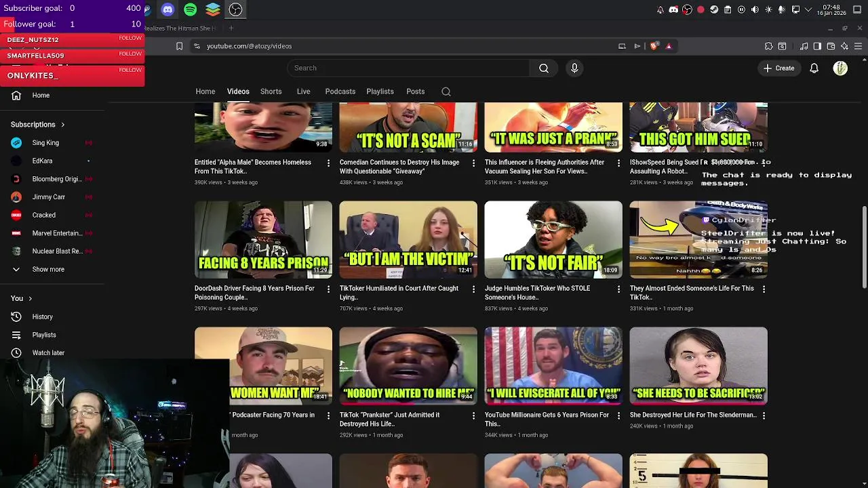
Task: Play 'SHE NEEDS TO BE SACRIFICED' thumbnail
Action: point(698,366)
